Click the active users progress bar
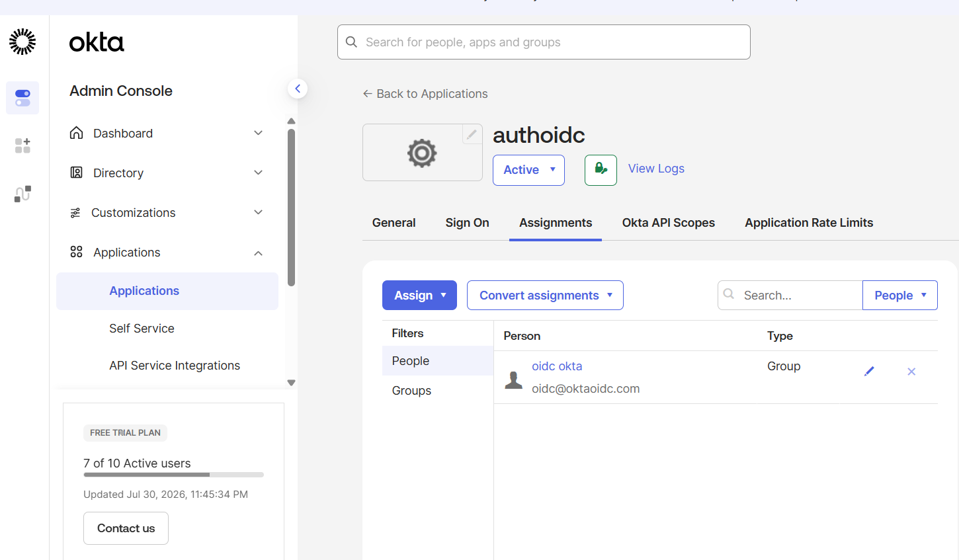The width and height of the screenshot is (959, 560). pos(173,475)
